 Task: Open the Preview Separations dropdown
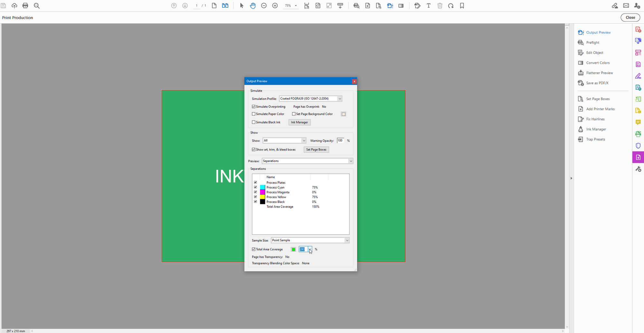coord(308,161)
